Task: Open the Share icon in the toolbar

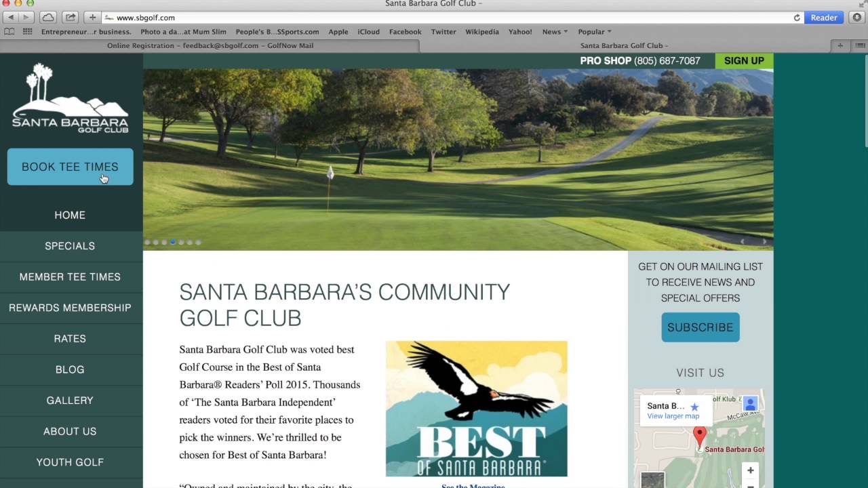Action: [71, 18]
